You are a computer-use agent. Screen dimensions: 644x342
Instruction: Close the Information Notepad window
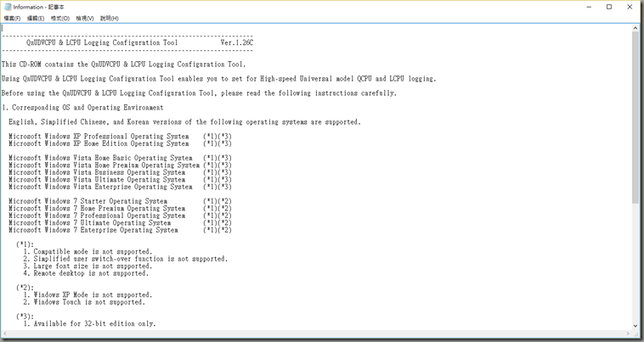coord(630,7)
